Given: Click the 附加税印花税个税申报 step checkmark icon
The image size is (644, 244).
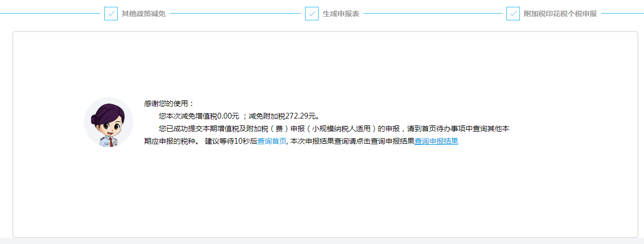Looking at the screenshot, I should point(513,14).
